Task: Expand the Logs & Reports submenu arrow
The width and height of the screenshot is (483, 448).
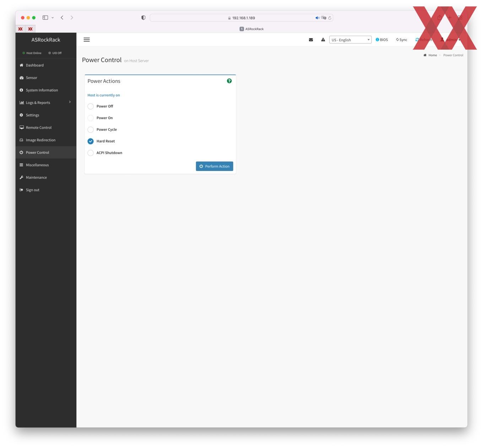Action: pyautogui.click(x=70, y=102)
